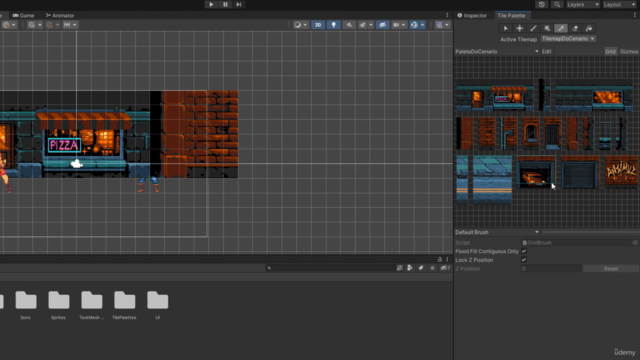Toggle Scene audio button

tap(349, 25)
